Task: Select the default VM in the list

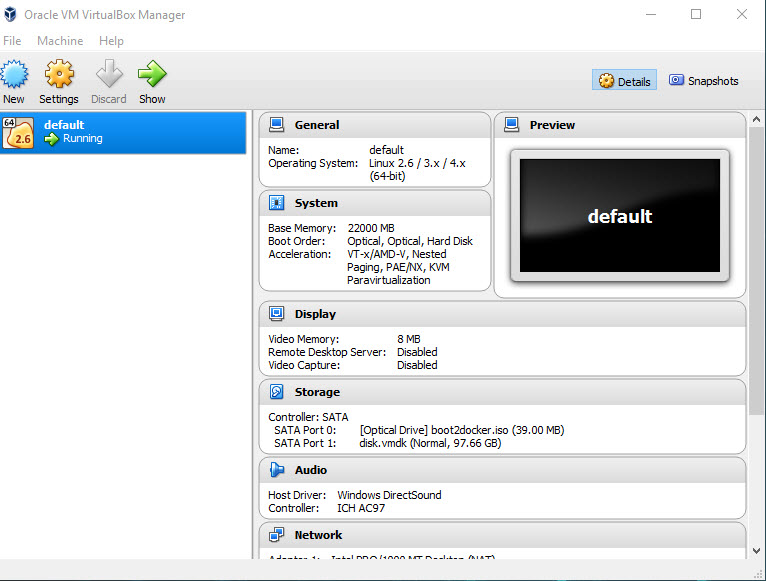Action: (x=123, y=132)
